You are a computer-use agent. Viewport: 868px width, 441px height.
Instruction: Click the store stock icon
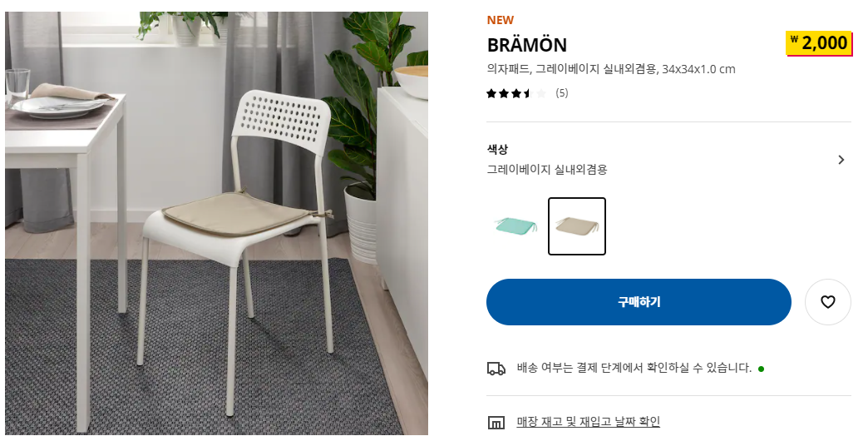(x=496, y=422)
